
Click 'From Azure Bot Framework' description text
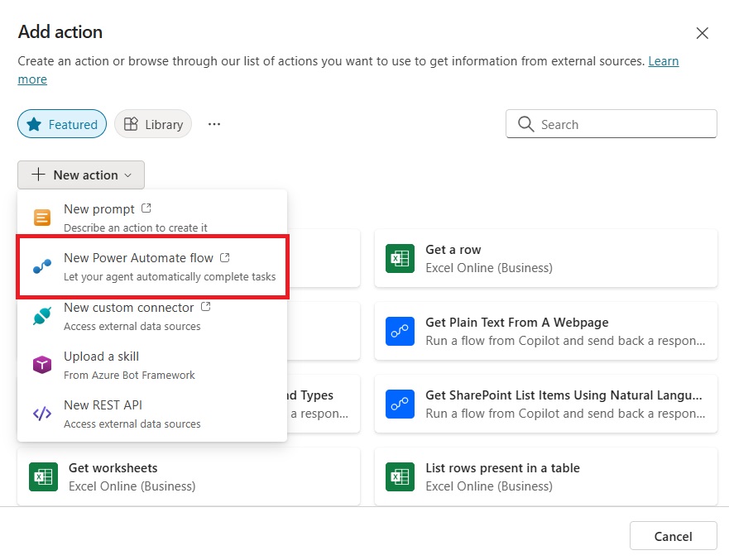pos(129,375)
